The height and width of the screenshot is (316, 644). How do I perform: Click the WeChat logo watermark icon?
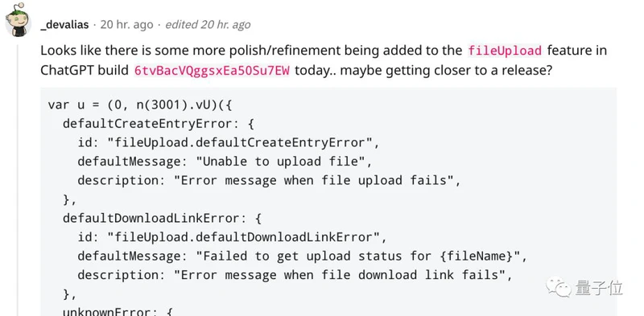click(558, 287)
